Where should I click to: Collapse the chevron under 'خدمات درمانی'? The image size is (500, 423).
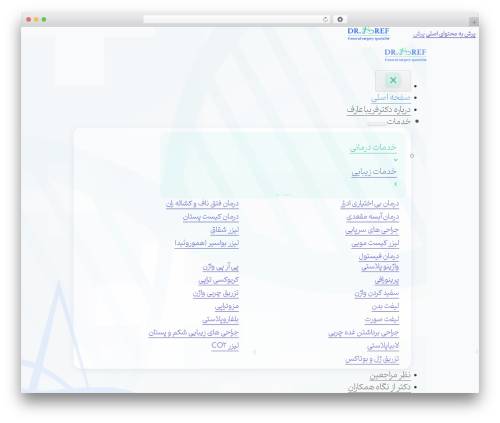click(395, 160)
